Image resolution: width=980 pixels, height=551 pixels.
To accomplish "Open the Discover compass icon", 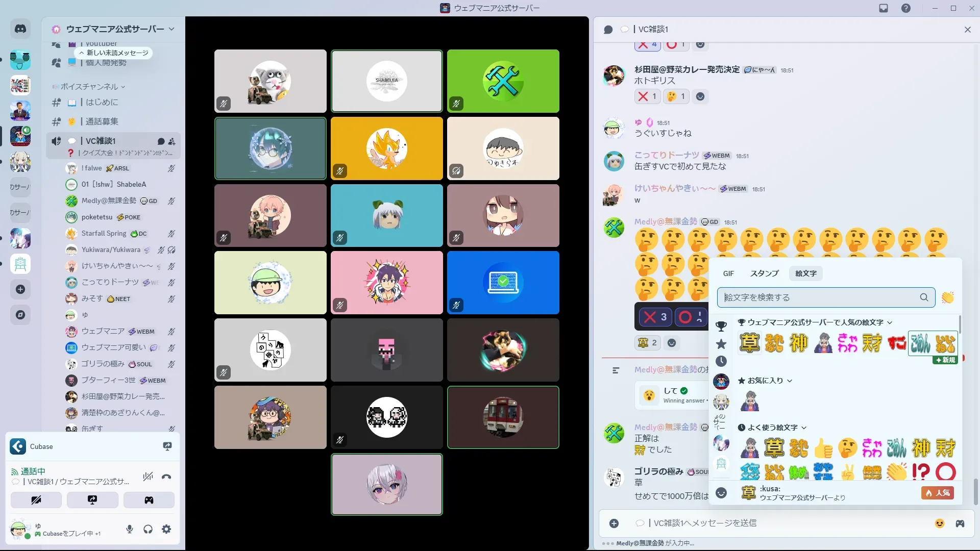I will click(x=20, y=315).
